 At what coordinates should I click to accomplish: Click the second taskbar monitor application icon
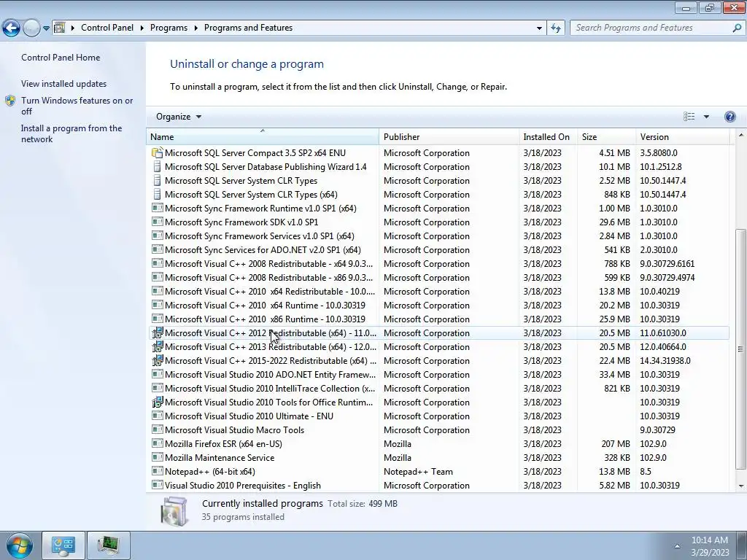(108, 545)
